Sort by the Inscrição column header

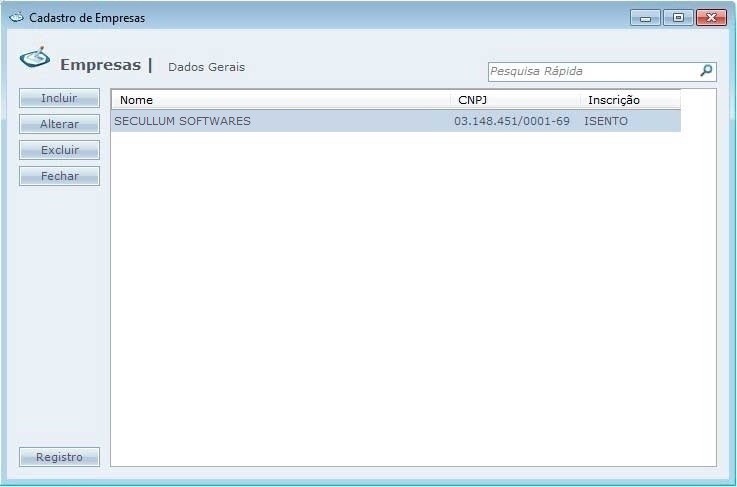pos(629,100)
